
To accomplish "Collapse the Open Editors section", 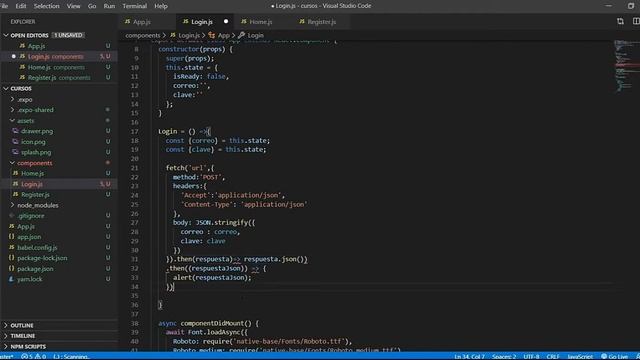I will (x=6, y=36).
